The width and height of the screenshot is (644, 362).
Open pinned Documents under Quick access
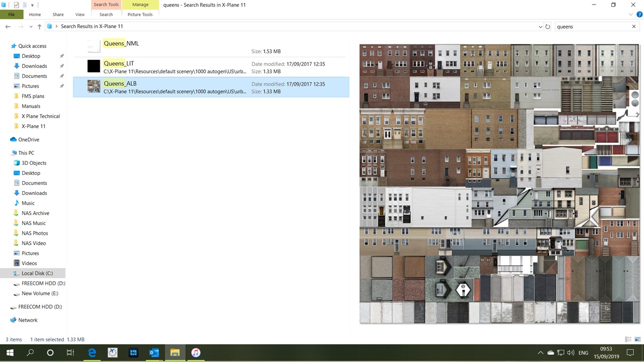click(x=34, y=76)
